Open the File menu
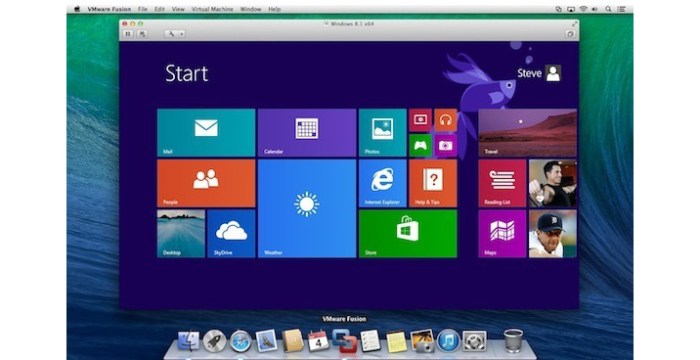This screenshot has width=700, height=360. pyautogui.click(x=143, y=9)
